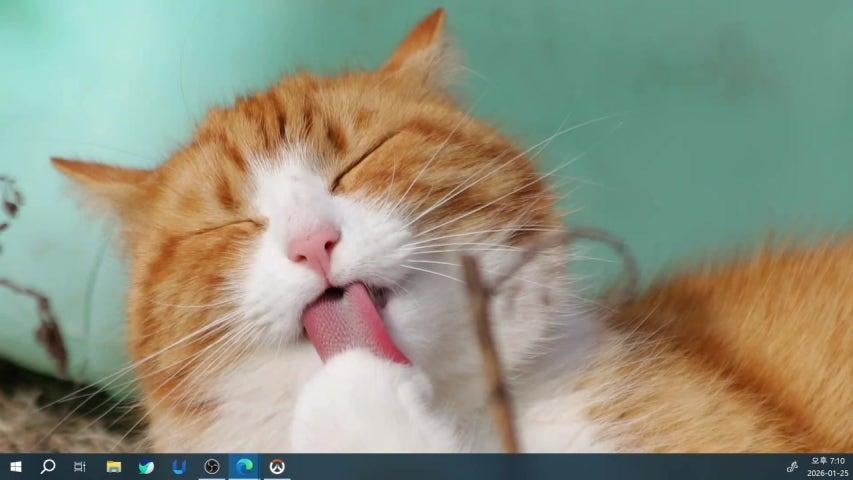Viewport: 853px width, 480px height.
Task: Open the Windows Start menu
Action: click(x=15, y=467)
